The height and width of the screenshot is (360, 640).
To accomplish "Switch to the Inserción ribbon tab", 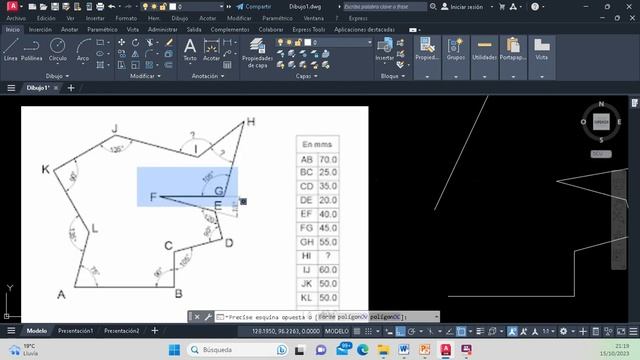I will [x=40, y=29].
